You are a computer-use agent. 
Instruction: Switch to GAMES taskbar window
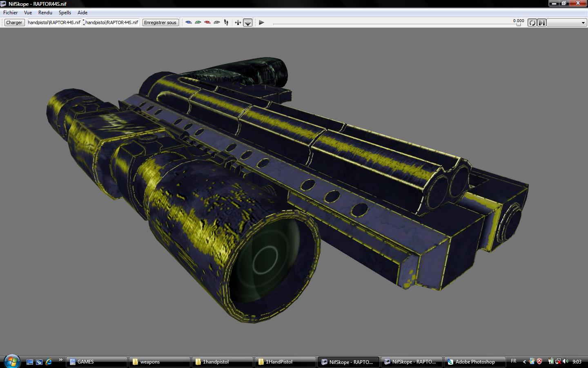97,362
